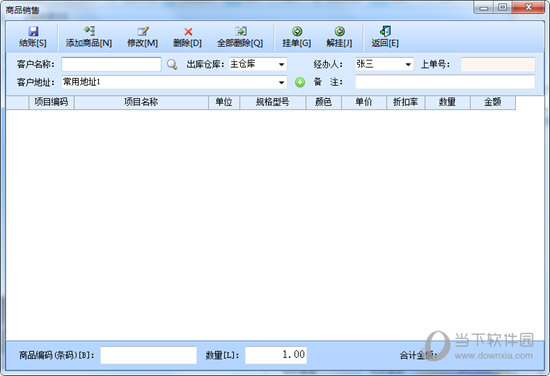The image size is (550, 376).
Task: Click 返回[E] return exit icon
Action: [385, 31]
